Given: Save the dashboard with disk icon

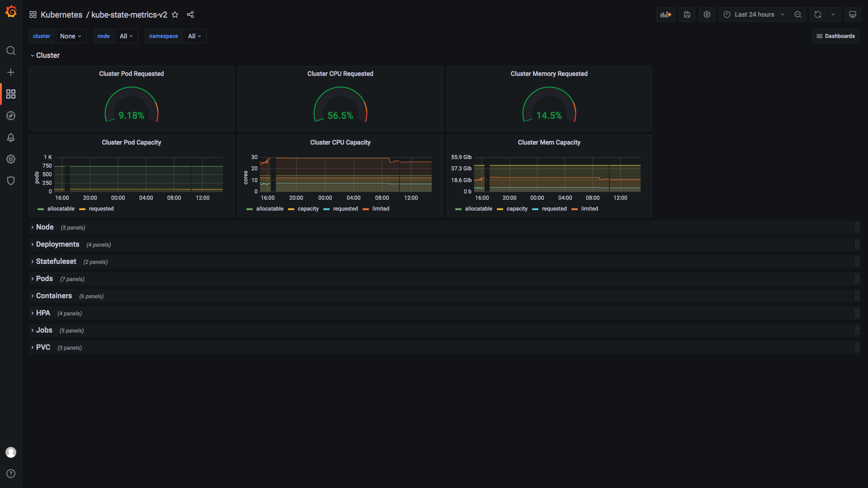Looking at the screenshot, I should [x=687, y=14].
